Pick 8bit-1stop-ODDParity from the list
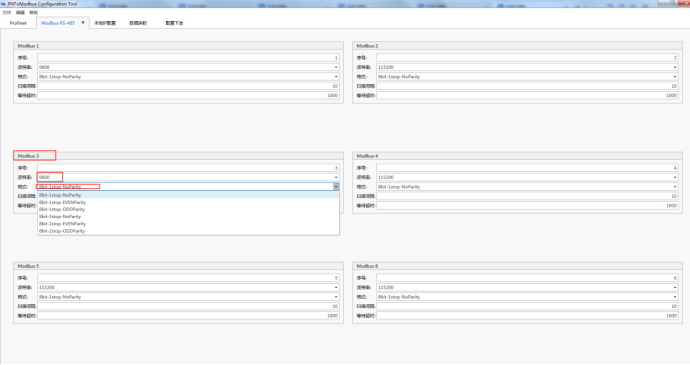The height and width of the screenshot is (365, 690). [188, 209]
